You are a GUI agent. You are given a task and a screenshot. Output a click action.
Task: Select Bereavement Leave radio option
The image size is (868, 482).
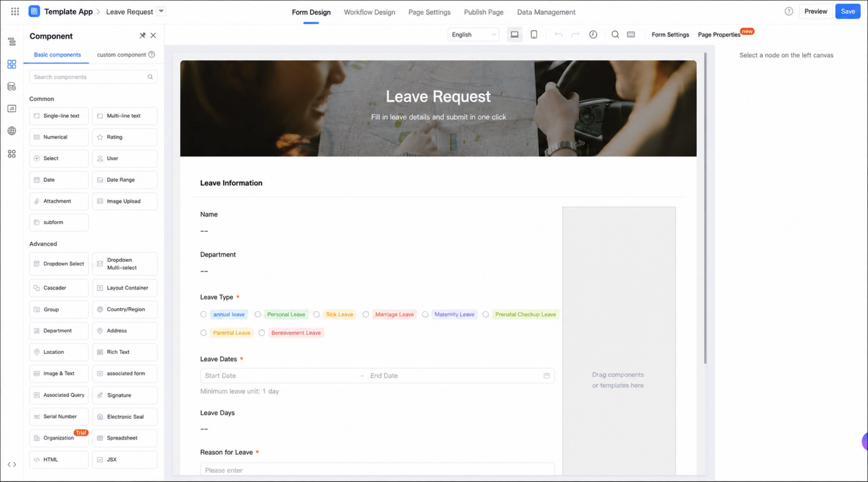pos(262,333)
